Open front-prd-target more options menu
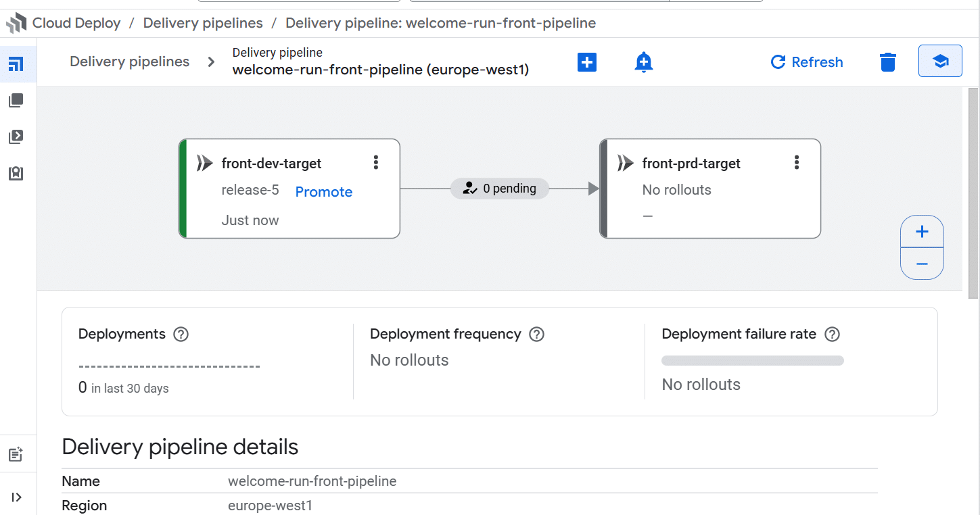 (797, 162)
